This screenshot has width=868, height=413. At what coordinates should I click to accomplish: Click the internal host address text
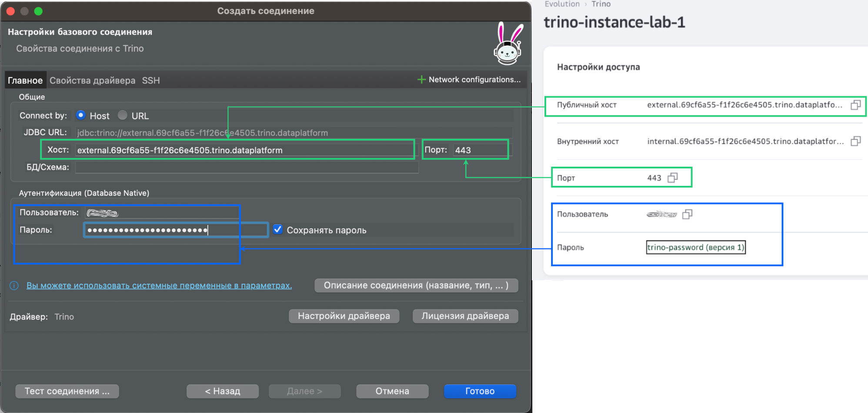point(745,141)
